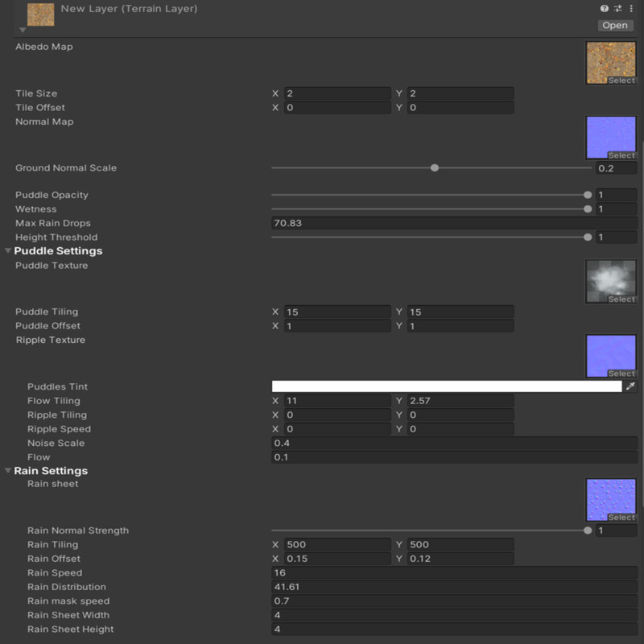Click the Ripple Speed X field
The width and height of the screenshot is (644, 644).
337,429
